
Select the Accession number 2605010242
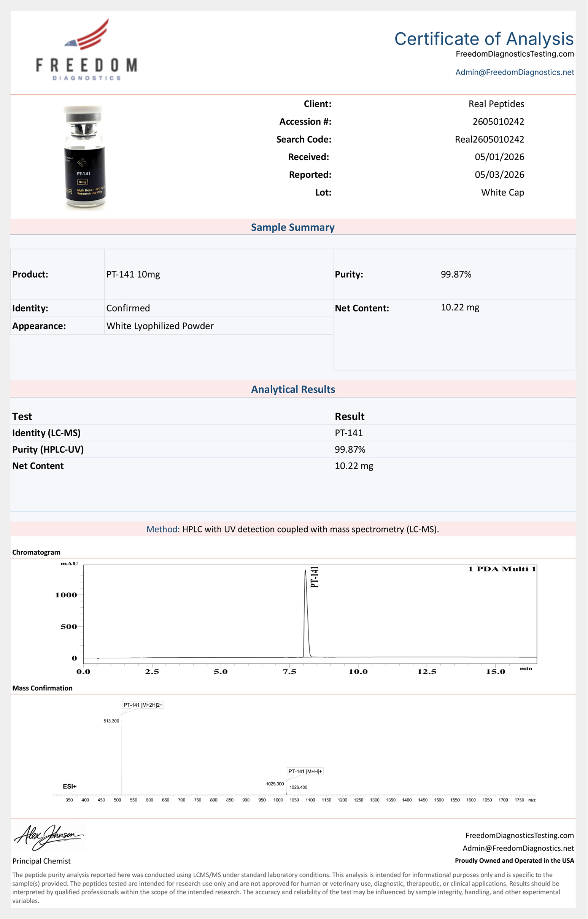point(498,121)
